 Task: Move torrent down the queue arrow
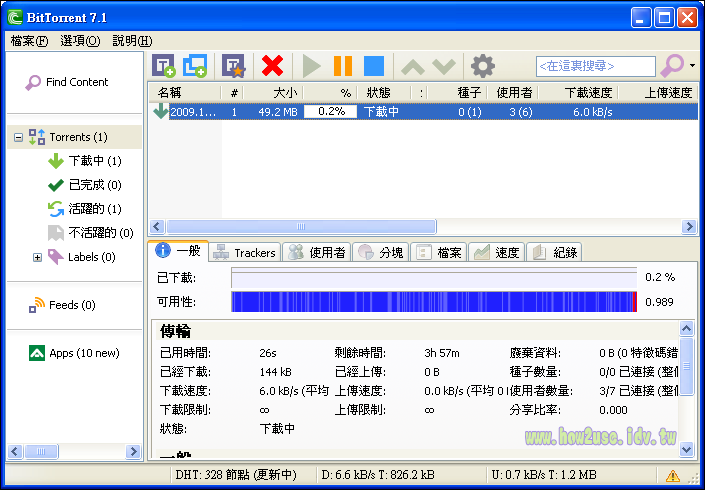click(x=443, y=66)
